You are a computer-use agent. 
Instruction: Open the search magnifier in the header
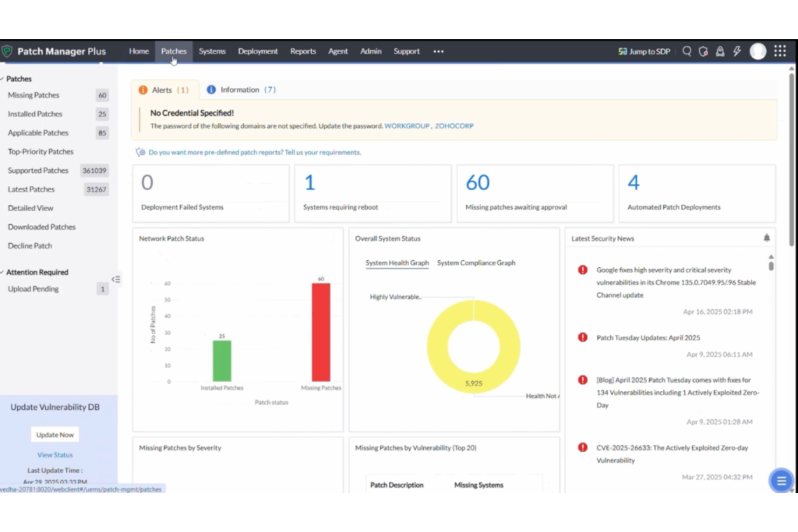(x=686, y=51)
